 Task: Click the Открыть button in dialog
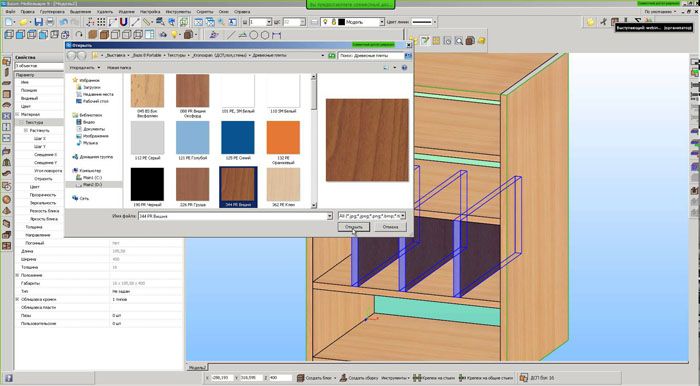tap(354, 227)
